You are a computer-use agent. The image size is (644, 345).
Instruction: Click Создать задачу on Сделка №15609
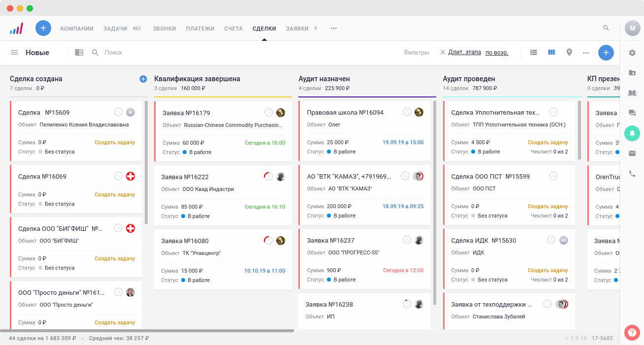coord(115,142)
